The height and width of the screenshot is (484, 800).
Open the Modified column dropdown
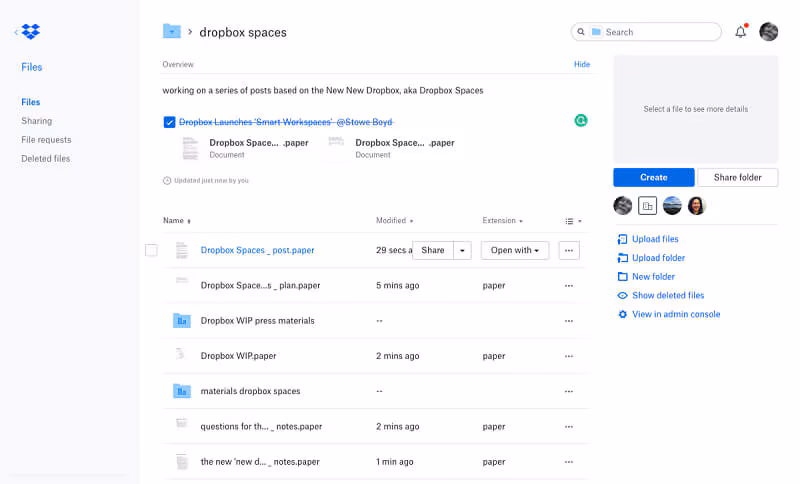394,220
